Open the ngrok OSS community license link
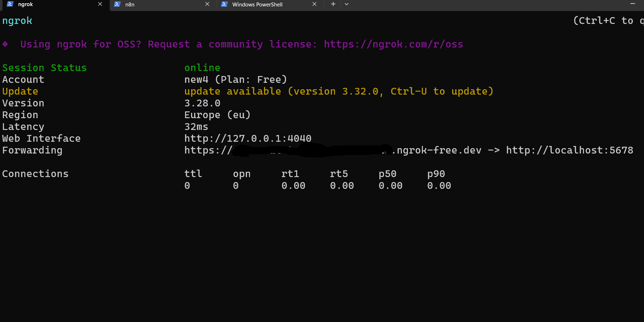 pos(393,44)
